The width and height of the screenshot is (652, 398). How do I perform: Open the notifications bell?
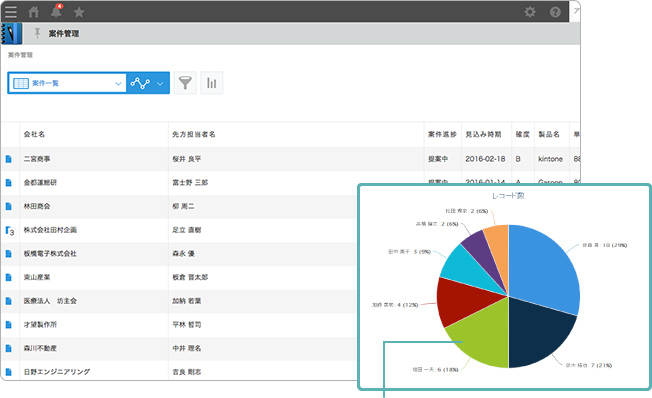coord(57,11)
